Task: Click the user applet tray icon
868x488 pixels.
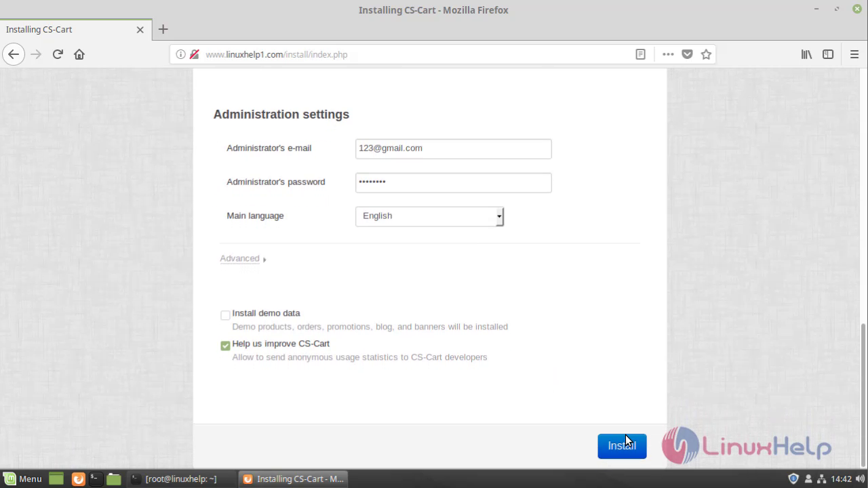Action: 808,479
